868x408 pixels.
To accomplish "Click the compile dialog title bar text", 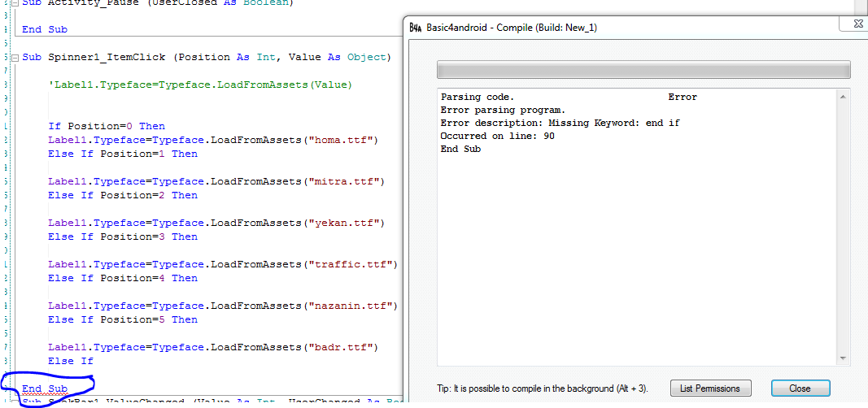I will point(513,27).
